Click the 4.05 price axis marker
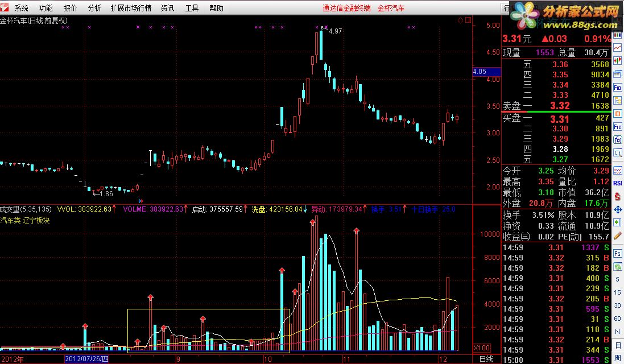Image resolution: width=624 pixels, height=364 pixels. click(486, 72)
